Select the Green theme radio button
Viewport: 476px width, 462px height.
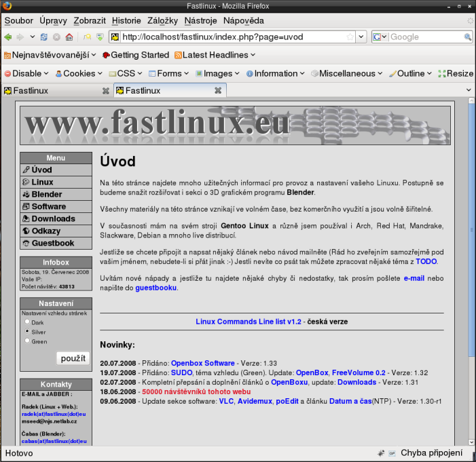pyautogui.click(x=27, y=341)
